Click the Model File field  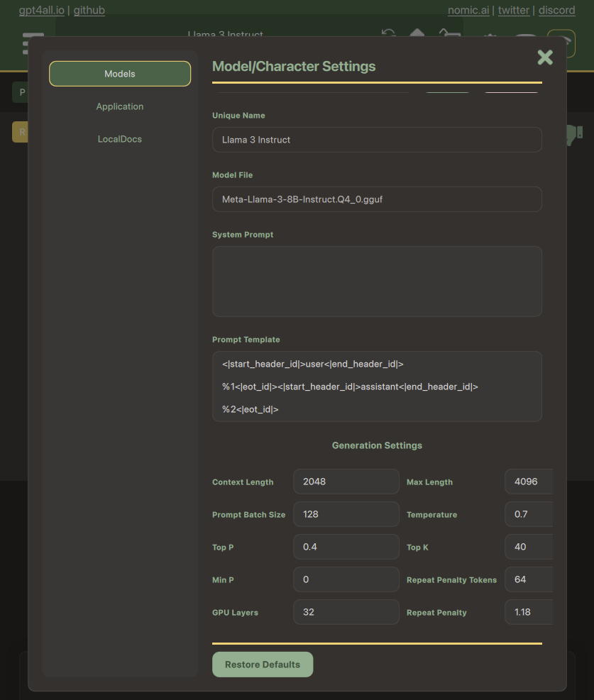[x=377, y=199]
